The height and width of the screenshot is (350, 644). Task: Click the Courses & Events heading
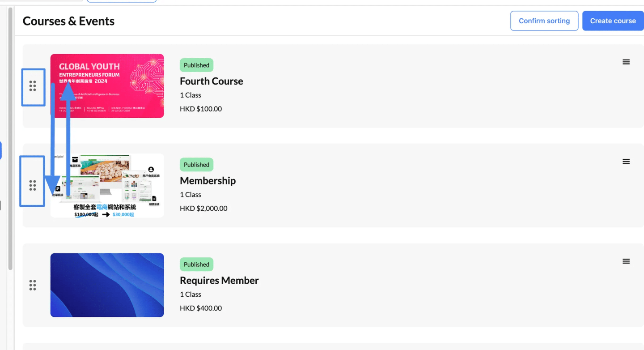click(x=68, y=21)
